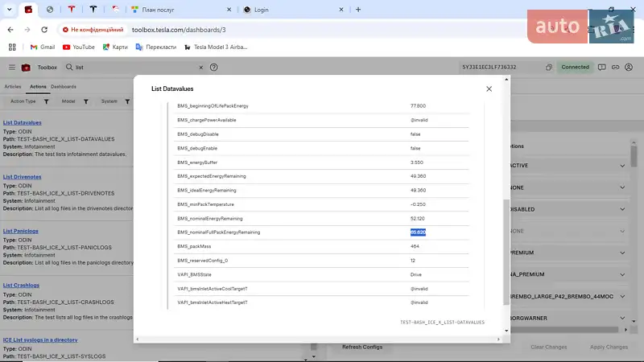
Task: Open the hamburger menu in Toolbox header
Action: coord(12,68)
